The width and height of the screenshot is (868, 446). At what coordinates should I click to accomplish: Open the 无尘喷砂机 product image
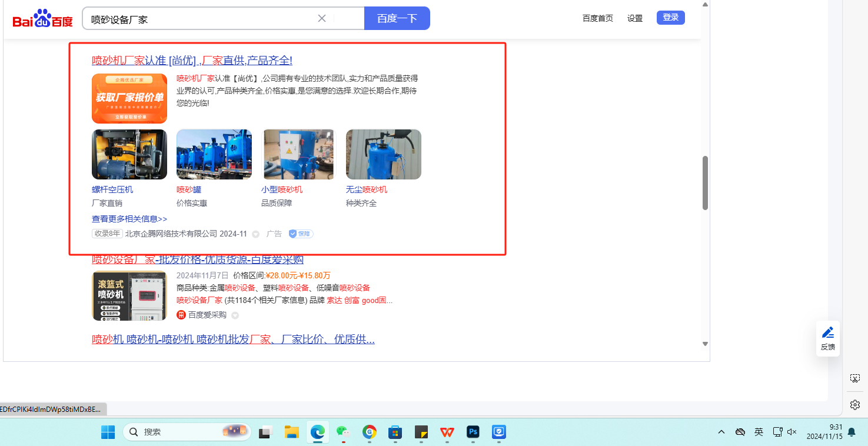(x=384, y=154)
